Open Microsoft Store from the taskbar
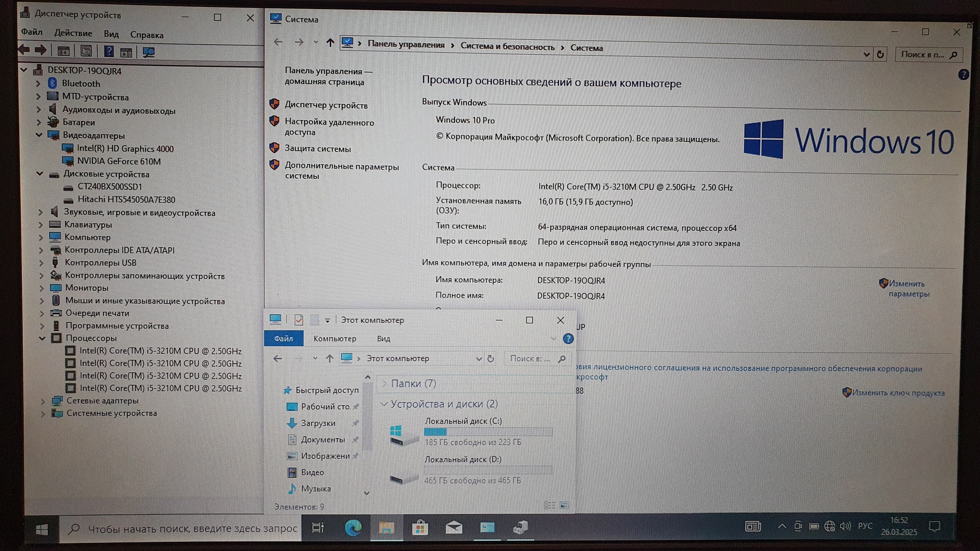980x551 pixels. point(420,528)
